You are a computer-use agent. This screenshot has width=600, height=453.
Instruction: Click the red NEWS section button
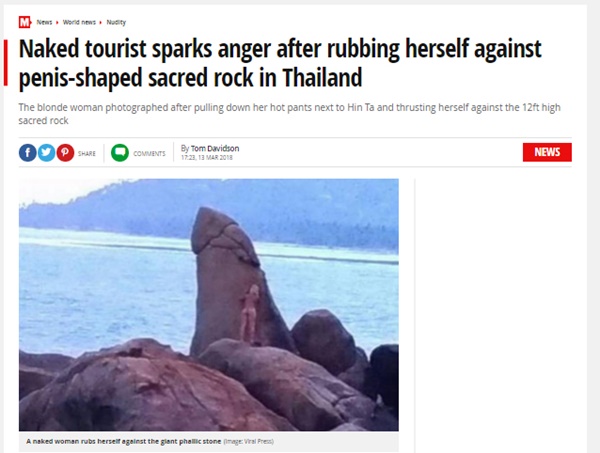547,152
